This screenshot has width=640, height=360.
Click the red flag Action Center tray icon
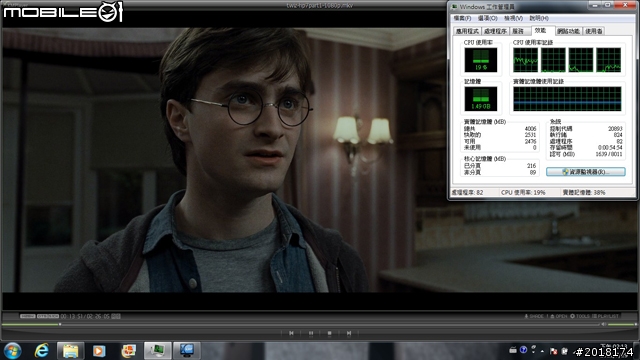click(x=553, y=351)
